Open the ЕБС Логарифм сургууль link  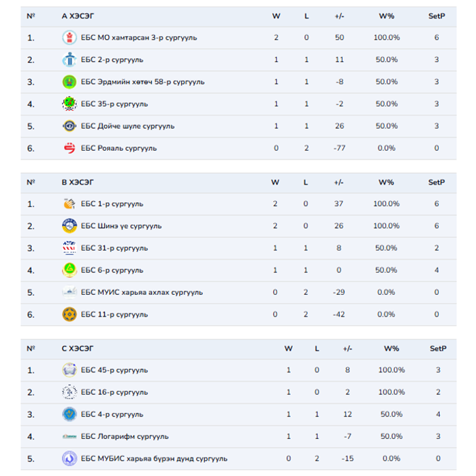pyautogui.click(x=124, y=437)
